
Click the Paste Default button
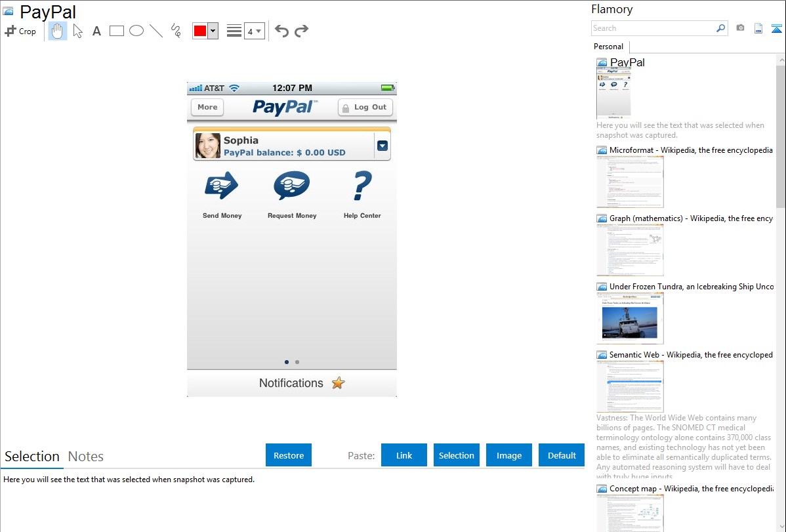click(562, 455)
